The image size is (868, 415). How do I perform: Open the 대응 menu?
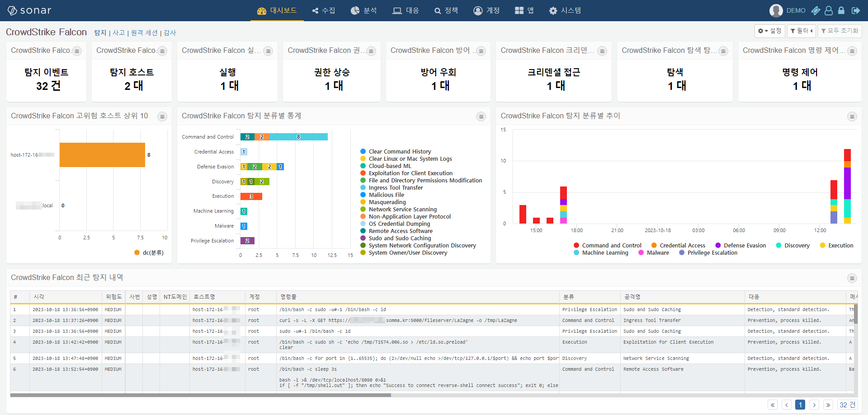coord(406,10)
